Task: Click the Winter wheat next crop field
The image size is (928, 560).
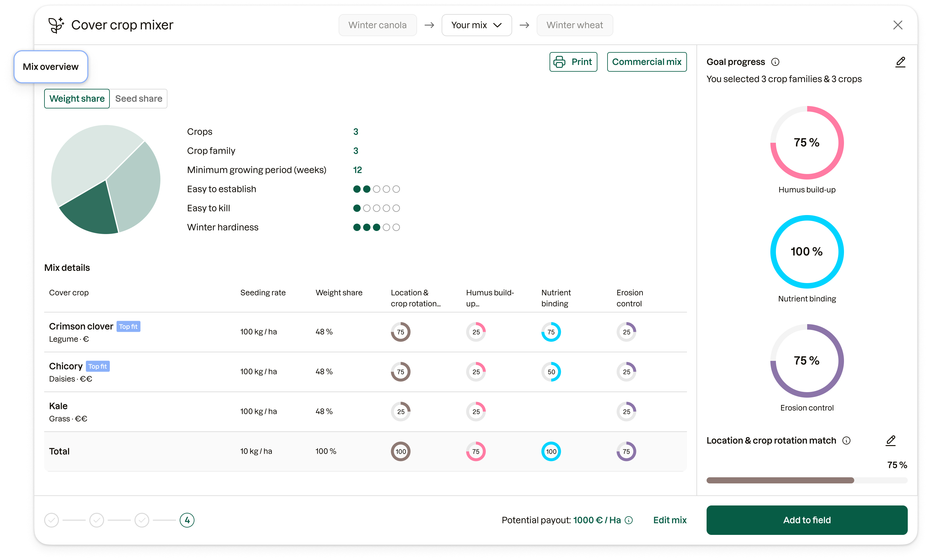Action: point(574,25)
